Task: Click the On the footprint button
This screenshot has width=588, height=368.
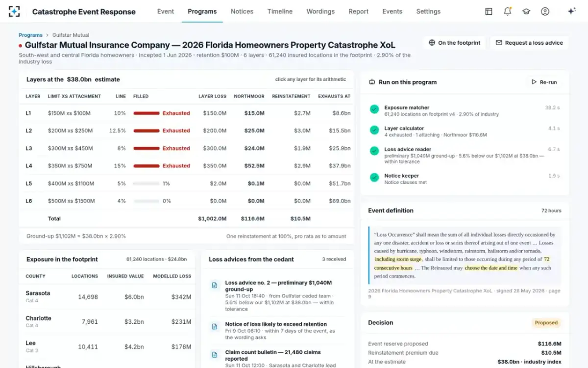Action: coord(454,43)
